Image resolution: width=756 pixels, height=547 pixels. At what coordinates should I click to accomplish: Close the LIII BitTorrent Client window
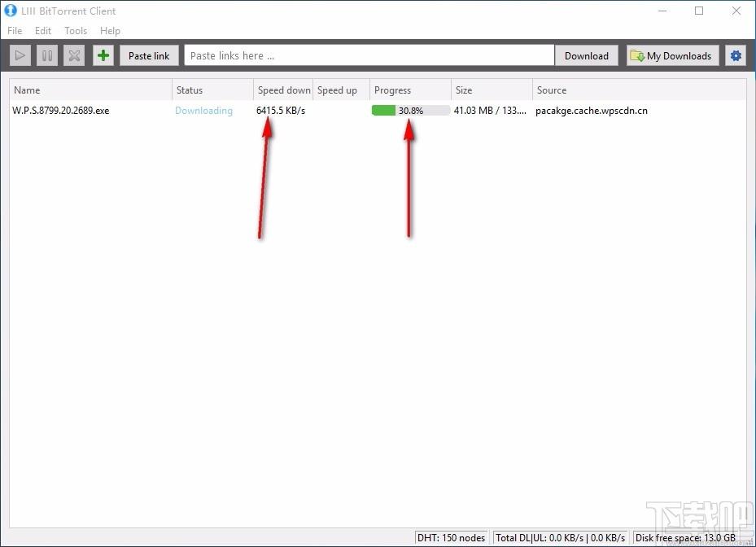coord(736,11)
